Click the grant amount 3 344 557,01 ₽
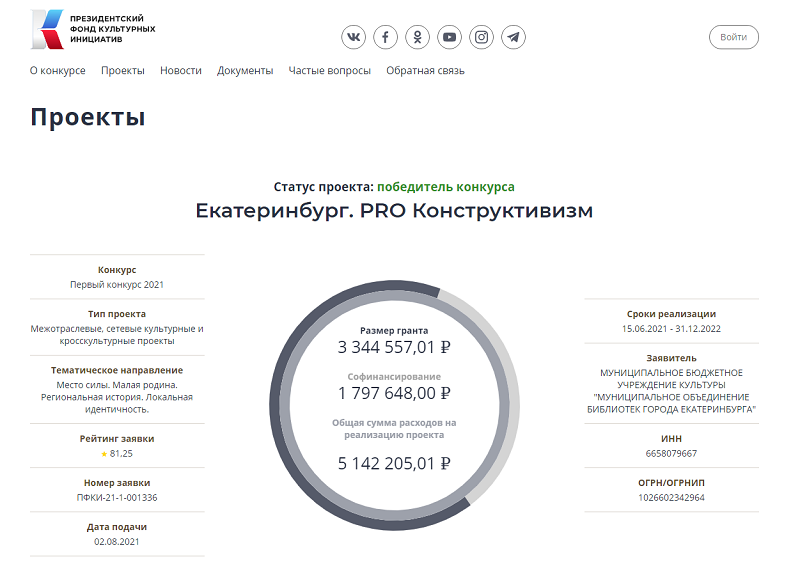800x580 pixels. point(394,348)
